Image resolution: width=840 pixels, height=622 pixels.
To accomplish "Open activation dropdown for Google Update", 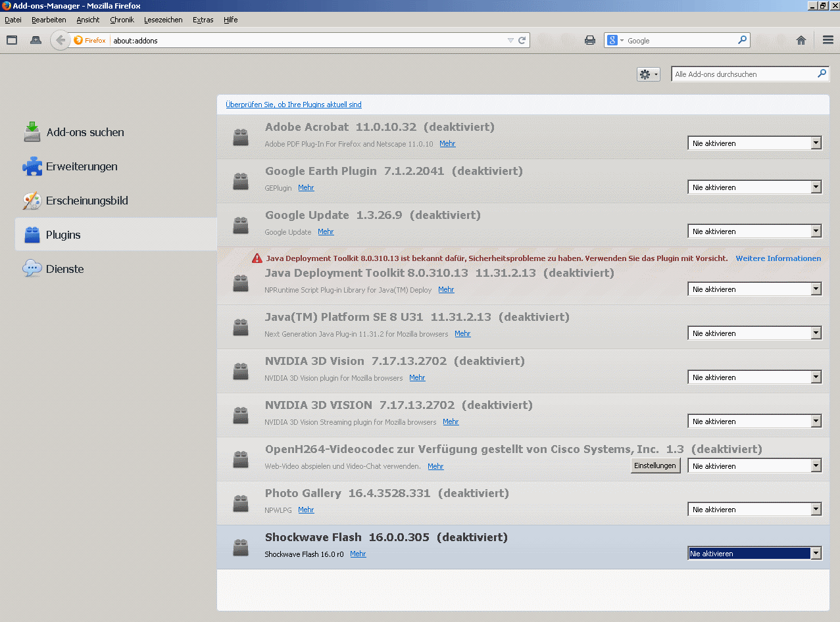I will click(754, 231).
